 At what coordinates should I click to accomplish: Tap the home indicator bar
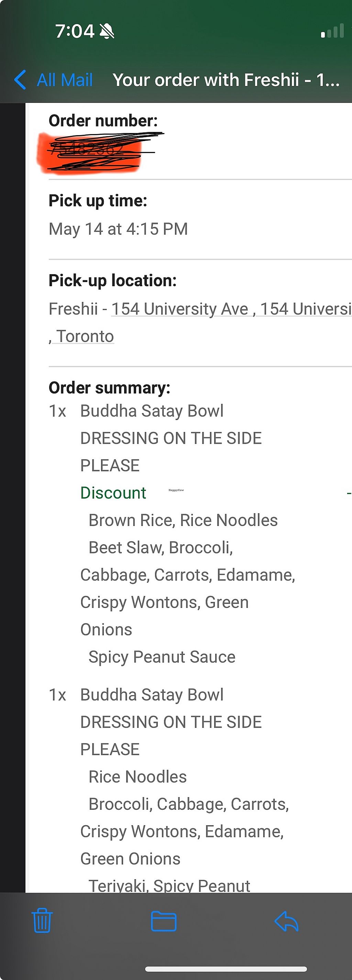click(x=226, y=969)
